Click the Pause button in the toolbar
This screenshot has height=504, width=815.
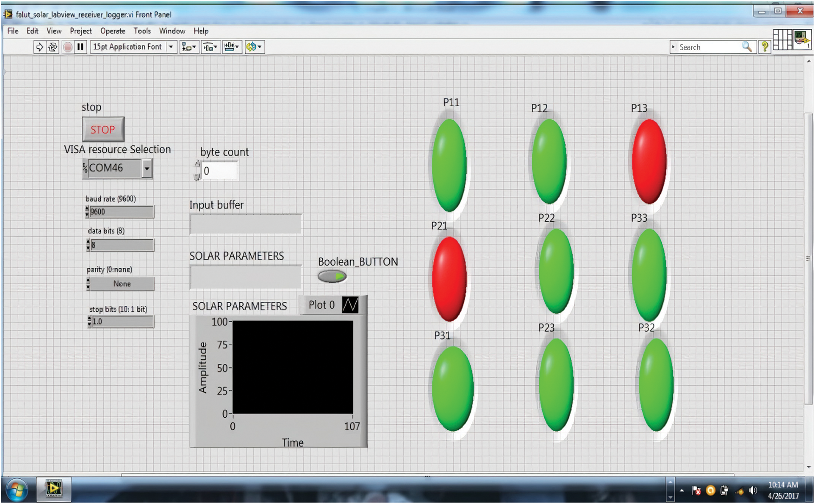tap(81, 47)
